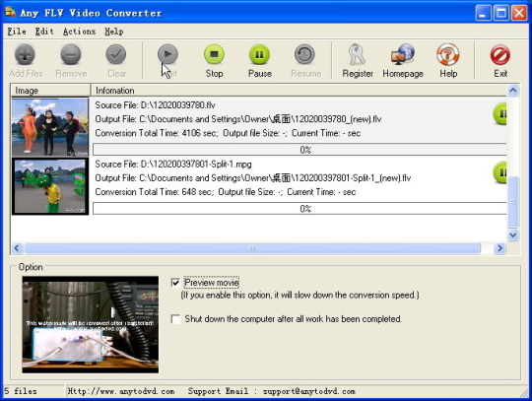This screenshot has width=532, height=401.
Task: Click output file 12020039780_(new).flv line
Action: tap(238, 119)
